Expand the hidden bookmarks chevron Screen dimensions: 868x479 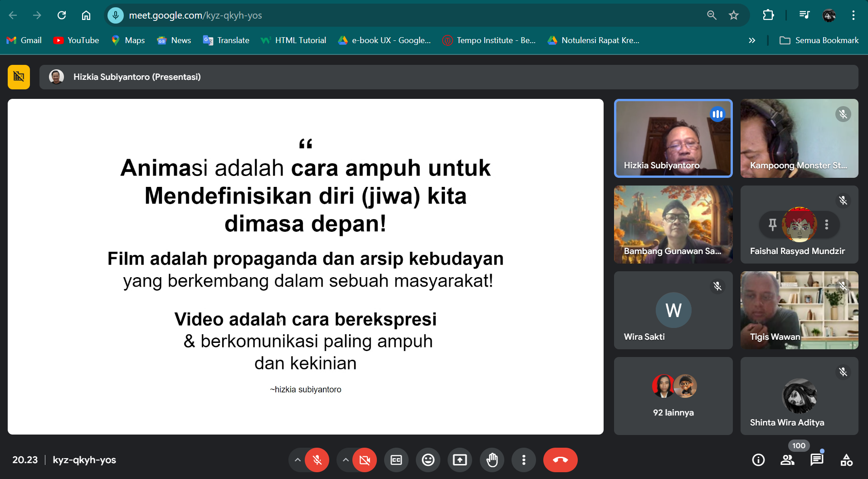pos(752,40)
